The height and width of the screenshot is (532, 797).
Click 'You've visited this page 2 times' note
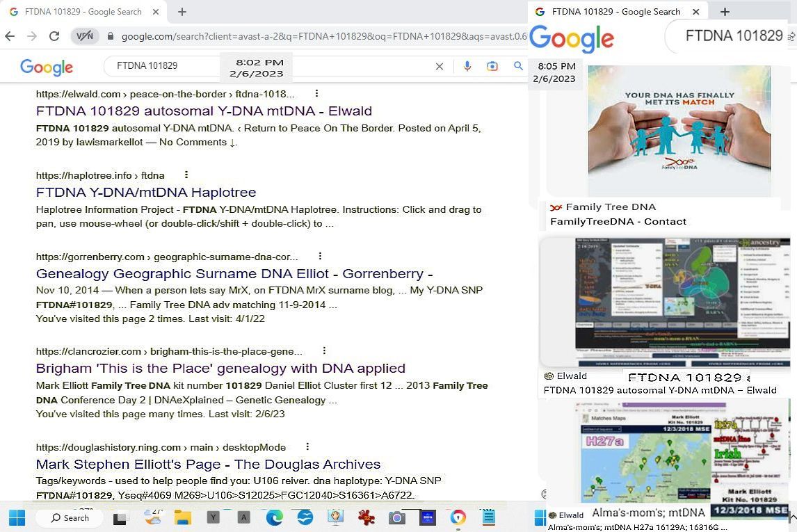150,319
